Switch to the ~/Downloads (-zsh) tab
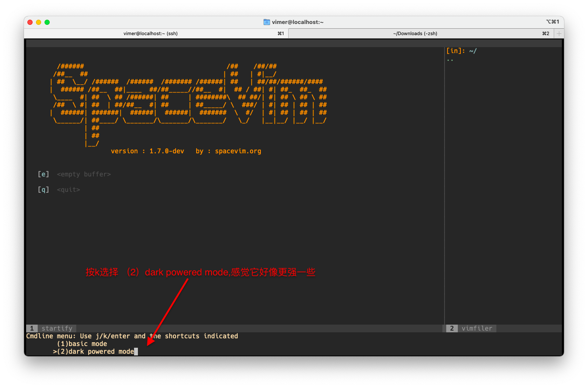588x388 pixels. click(421, 33)
